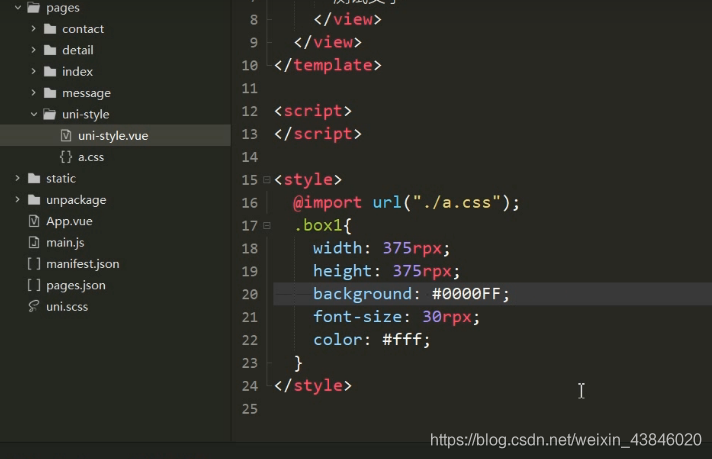Collapse the uni-style folder chevron
The image size is (712, 459).
(x=34, y=114)
